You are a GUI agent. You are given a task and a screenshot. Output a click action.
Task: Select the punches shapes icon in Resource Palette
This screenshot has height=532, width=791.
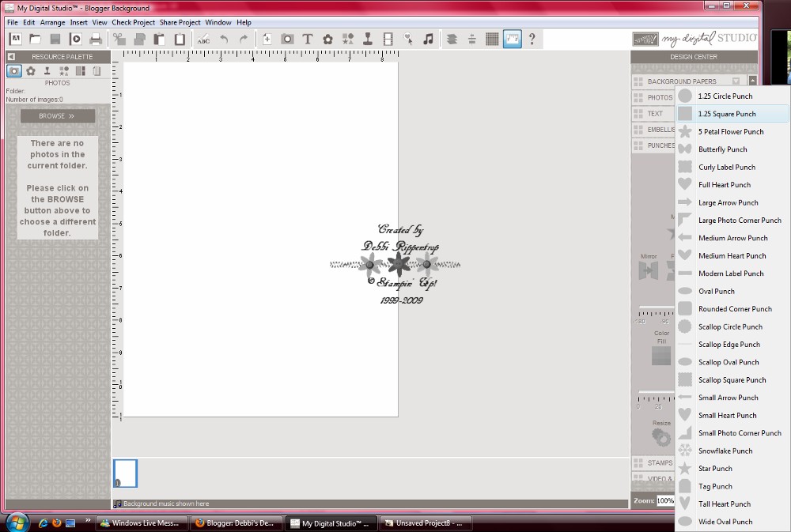coord(64,71)
